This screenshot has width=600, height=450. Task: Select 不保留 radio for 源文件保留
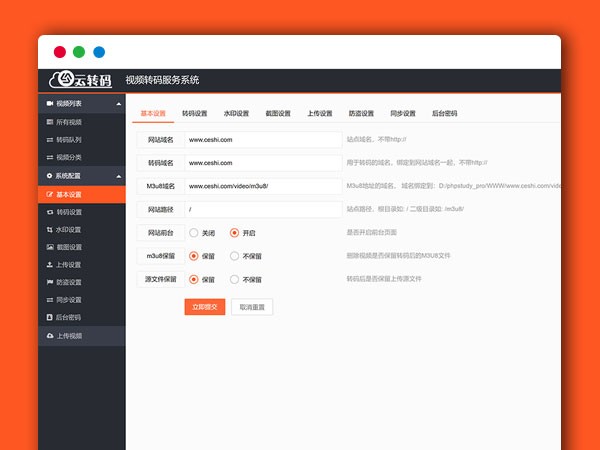pos(235,280)
